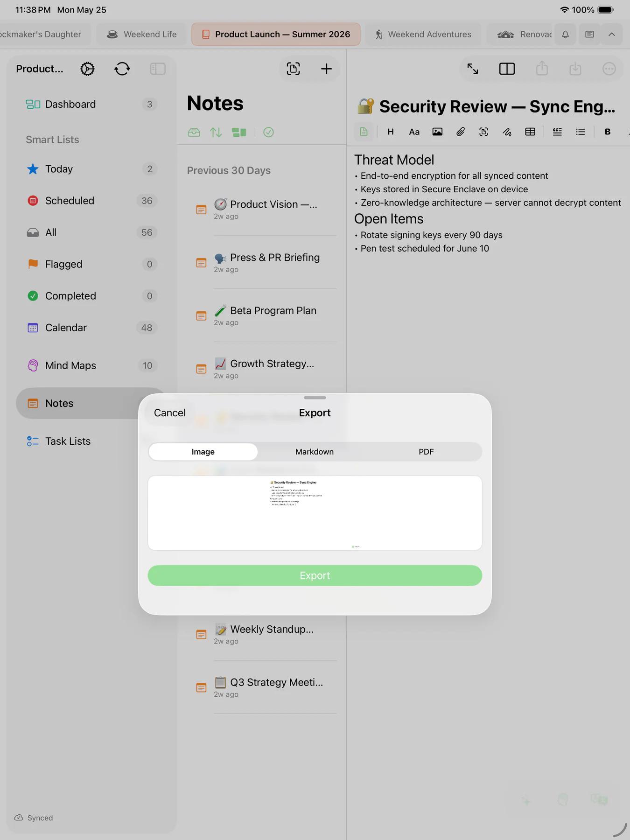Tap the reader panel icon beside bell
This screenshot has width=630, height=840.
pyautogui.click(x=589, y=35)
